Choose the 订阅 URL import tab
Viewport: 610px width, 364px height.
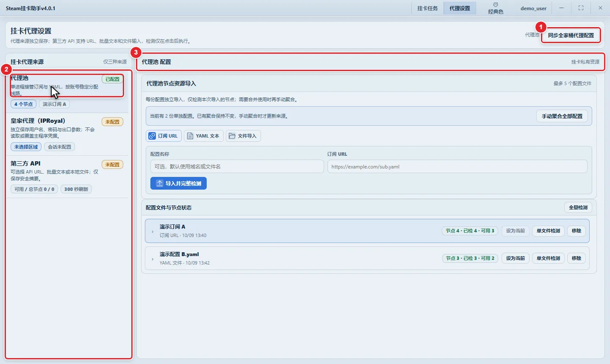click(x=164, y=136)
